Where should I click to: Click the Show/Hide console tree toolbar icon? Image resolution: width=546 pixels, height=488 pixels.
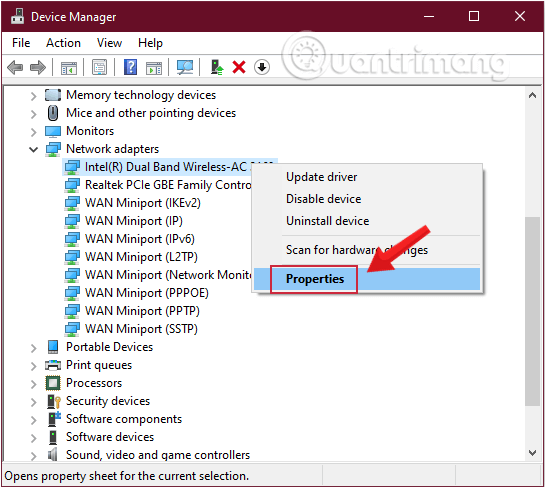[x=69, y=68]
